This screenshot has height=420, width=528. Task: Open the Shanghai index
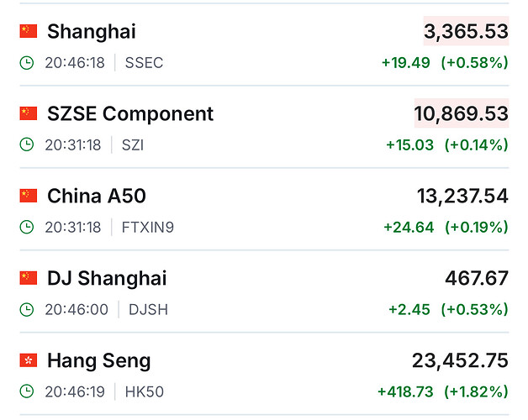(92, 32)
